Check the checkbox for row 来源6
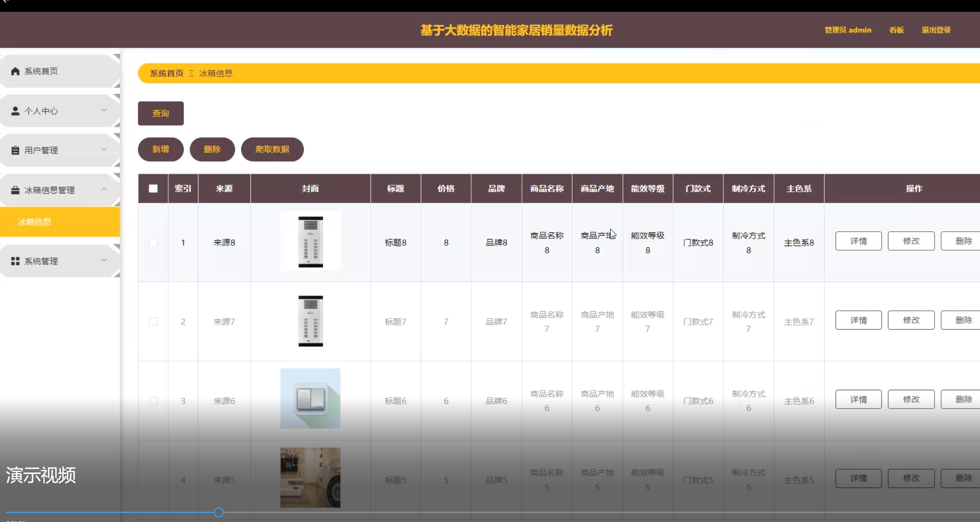 click(153, 400)
